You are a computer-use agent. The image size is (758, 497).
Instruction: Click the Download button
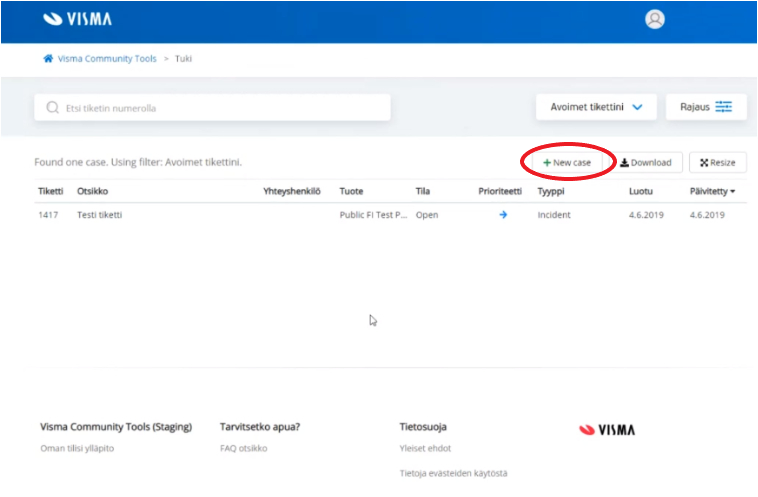pos(646,162)
